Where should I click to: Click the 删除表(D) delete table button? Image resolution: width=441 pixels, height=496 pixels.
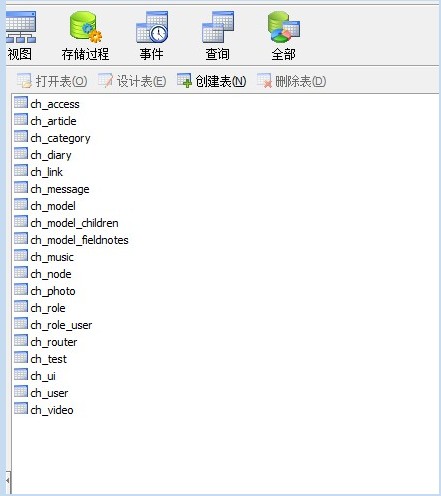point(292,81)
